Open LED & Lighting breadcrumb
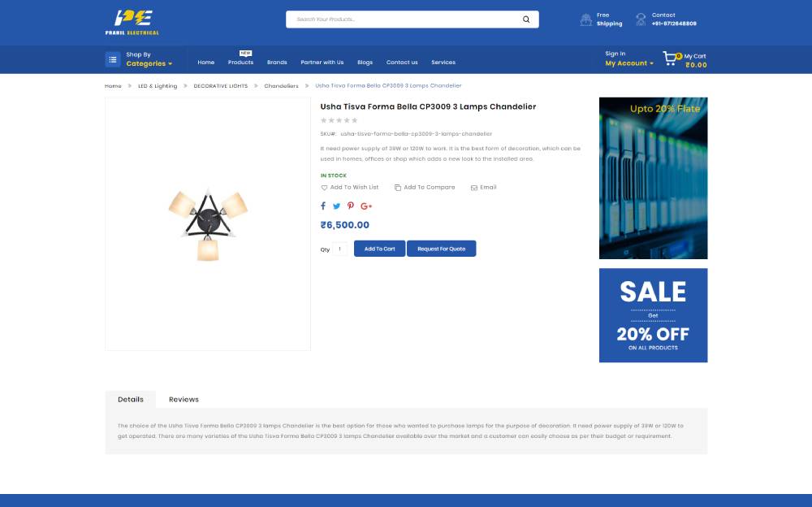Image resolution: width=812 pixels, height=507 pixels. point(158,86)
